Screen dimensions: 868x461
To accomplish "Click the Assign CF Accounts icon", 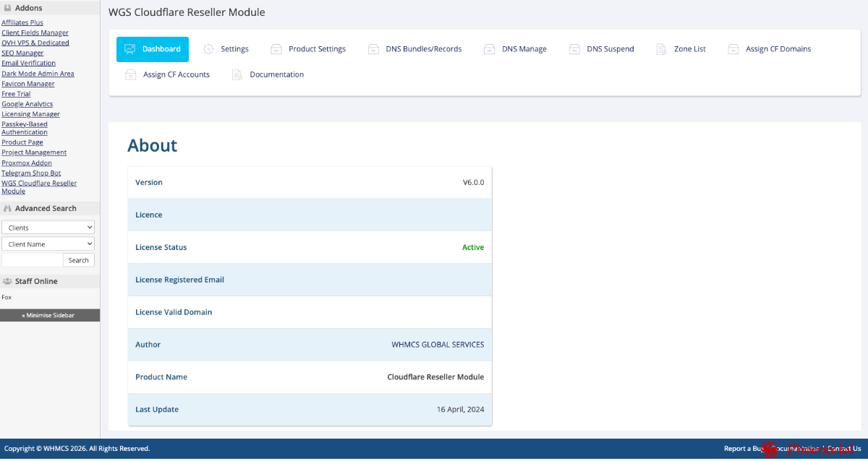I will click(x=131, y=74).
